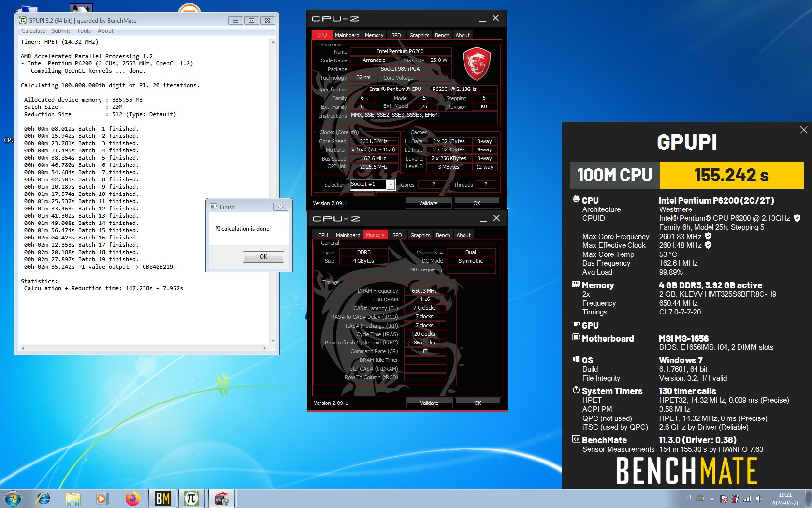
Task: Open Windows Media Player taskbar icon
Action: [101, 498]
